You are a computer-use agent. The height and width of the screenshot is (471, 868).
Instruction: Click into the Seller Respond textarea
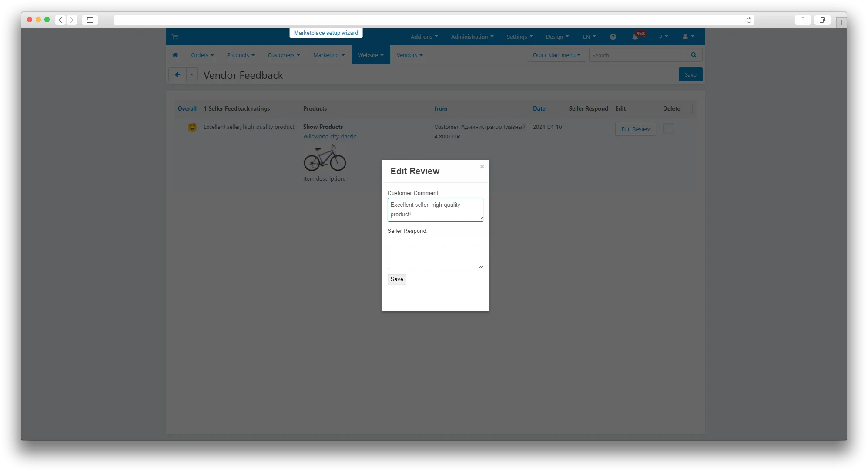pyautogui.click(x=435, y=257)
